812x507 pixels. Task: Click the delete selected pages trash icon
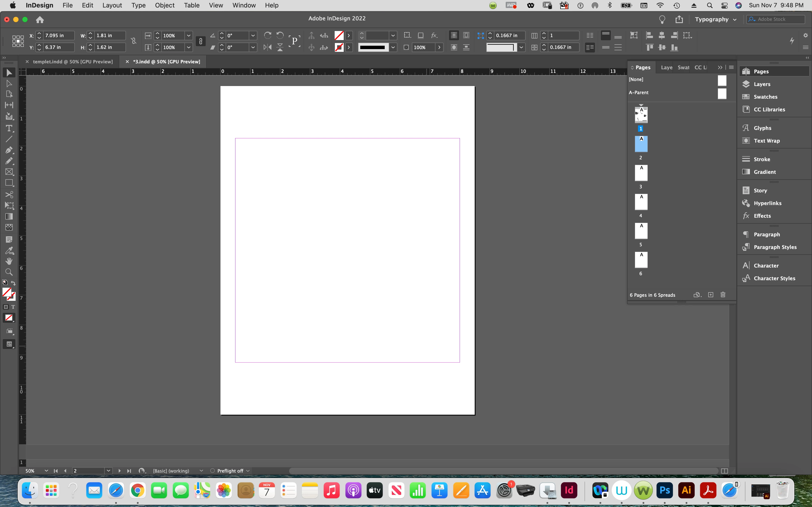(723, 295)
